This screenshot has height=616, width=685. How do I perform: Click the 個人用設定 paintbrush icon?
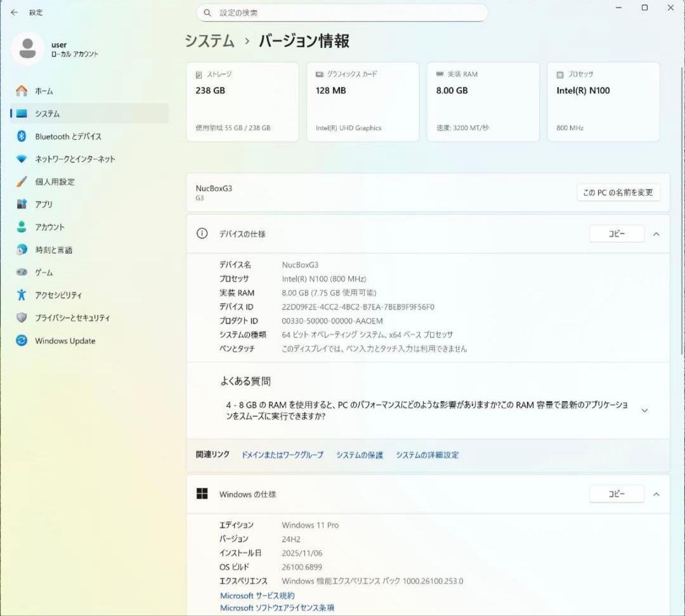point(22,181)
